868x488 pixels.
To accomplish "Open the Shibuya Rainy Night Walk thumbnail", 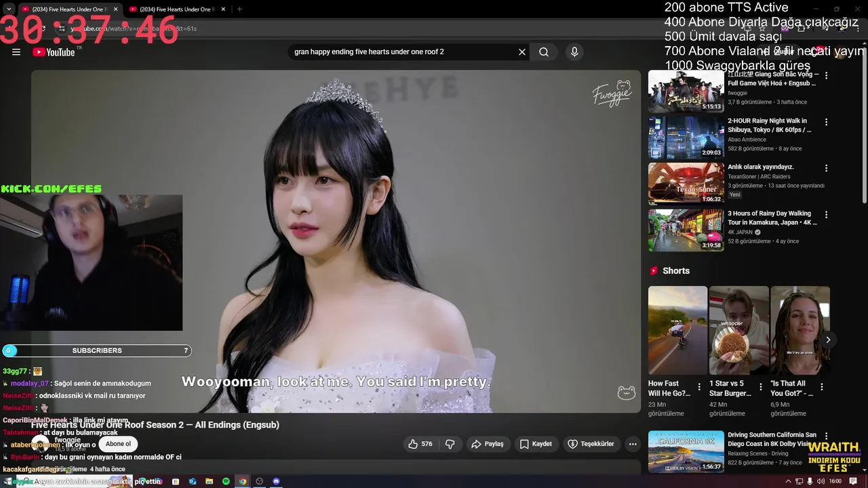I will (x=686, y=138).
